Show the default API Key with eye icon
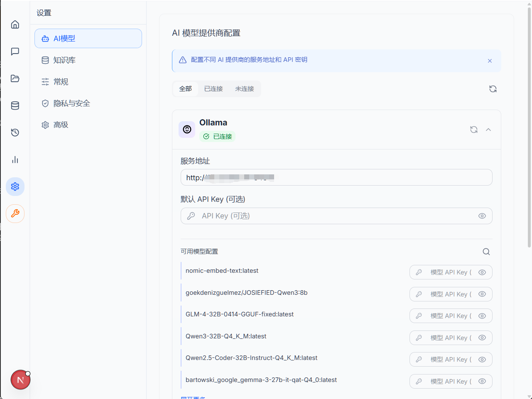 [482, 216]
